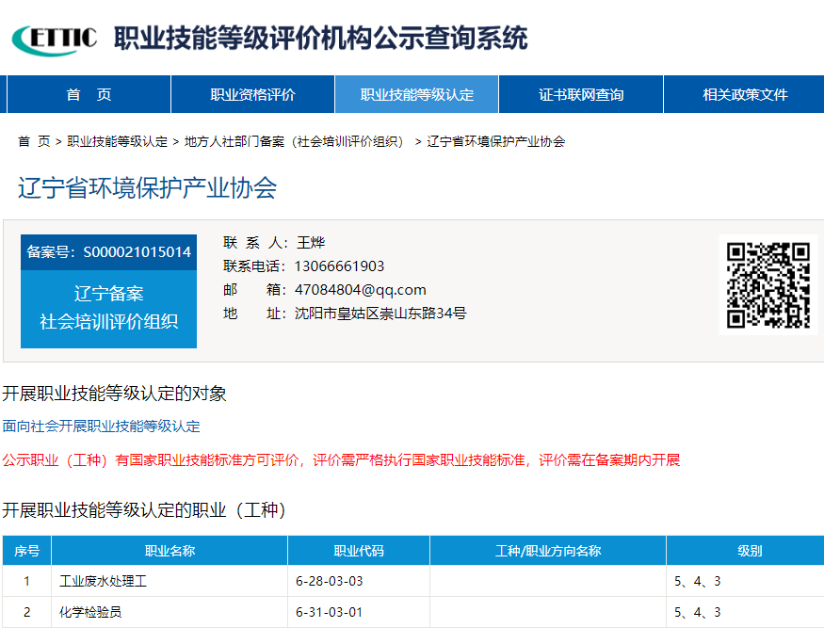This screenshot has height=644, width=824.
Task: Click the email address 47084804@qq.com
Action: [360, 290]
